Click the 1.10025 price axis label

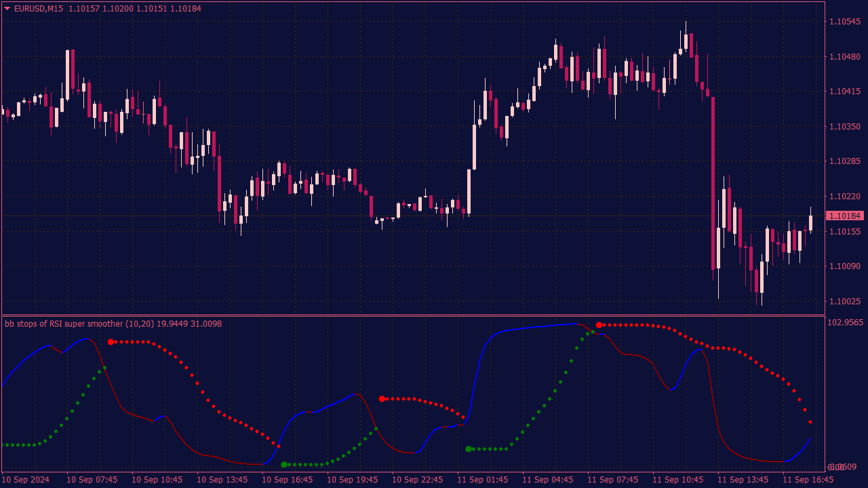pos(845,301)
